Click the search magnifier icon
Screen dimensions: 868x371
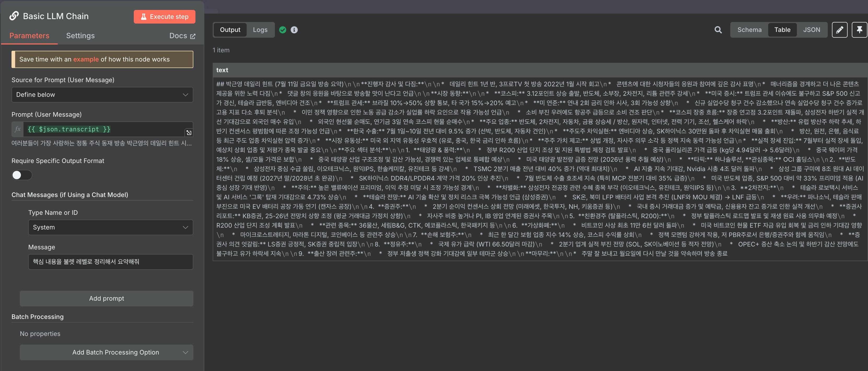coord(718,30)
